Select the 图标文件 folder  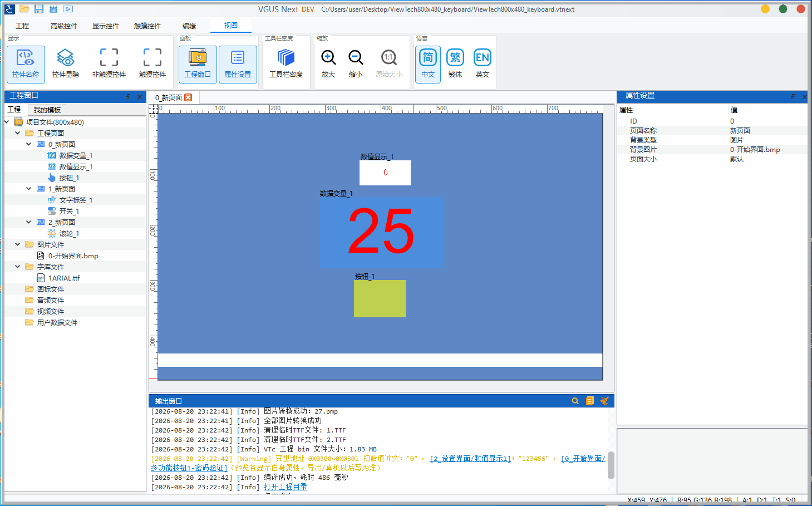[50, 289]
